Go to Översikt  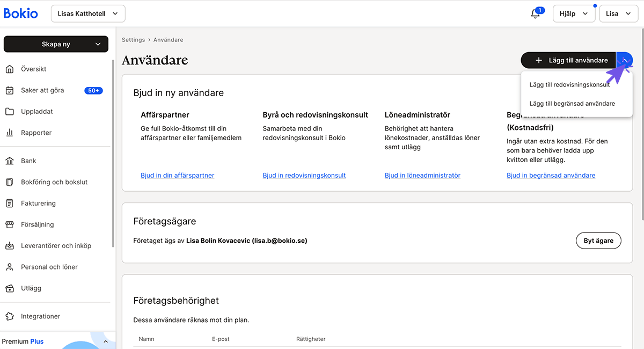click(34, 69)
